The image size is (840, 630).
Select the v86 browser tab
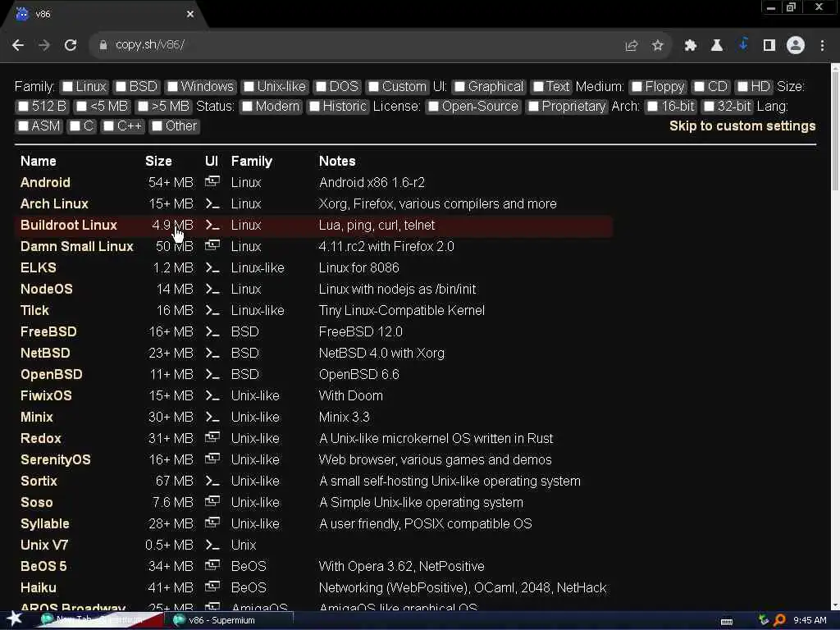[x=106, y=15]
